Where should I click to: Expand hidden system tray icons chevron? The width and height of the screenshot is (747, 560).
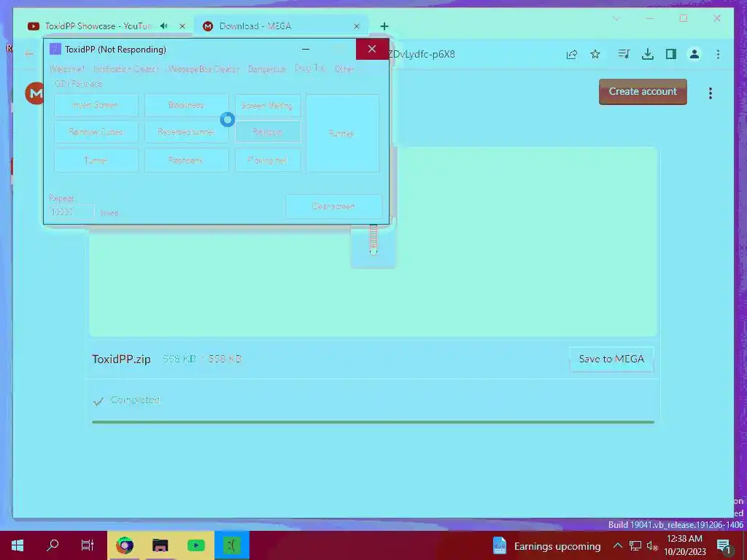(617, 545)
